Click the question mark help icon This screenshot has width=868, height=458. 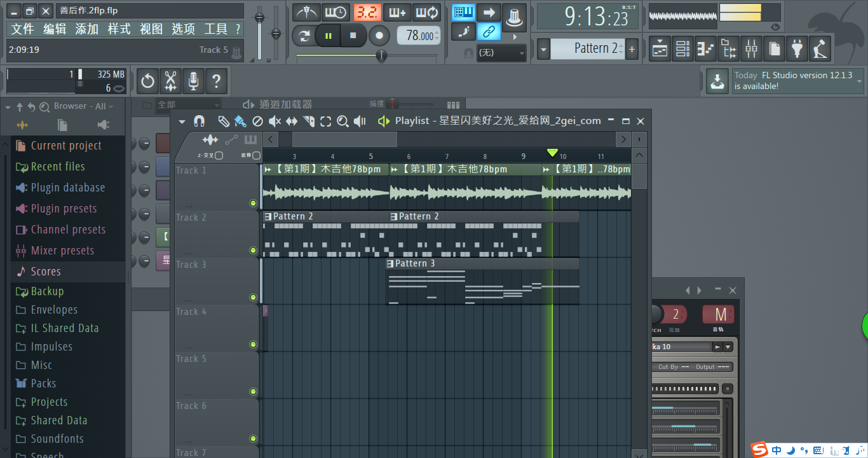pyautogui.click(x=216, y=81)
